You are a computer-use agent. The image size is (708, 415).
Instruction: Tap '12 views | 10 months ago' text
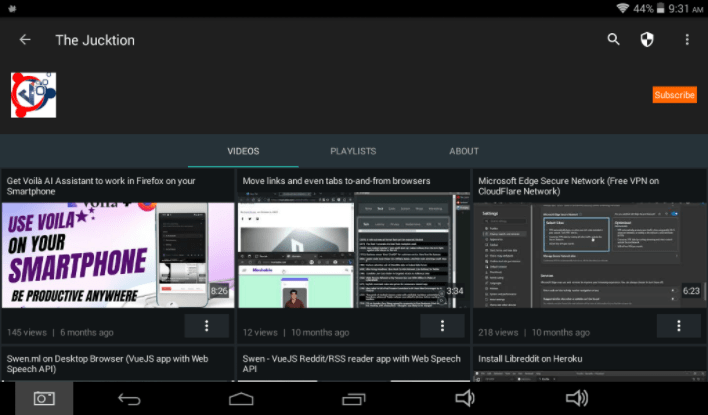296,332
